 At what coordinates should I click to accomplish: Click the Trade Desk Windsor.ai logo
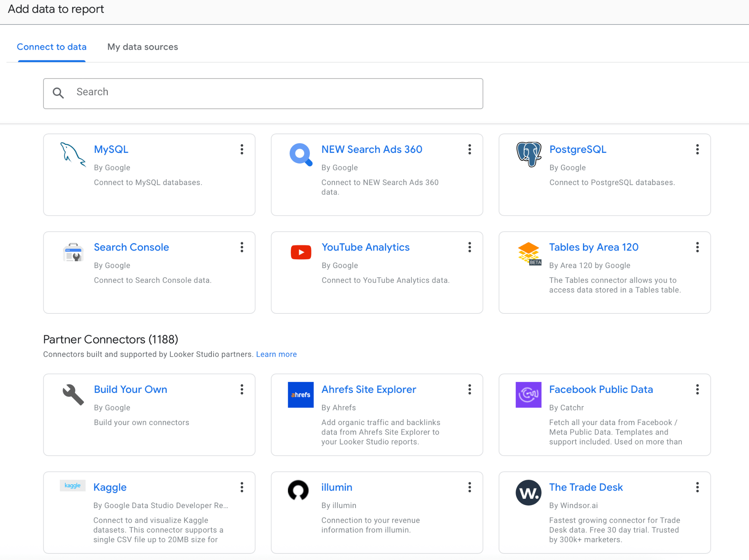click(528, 493)
